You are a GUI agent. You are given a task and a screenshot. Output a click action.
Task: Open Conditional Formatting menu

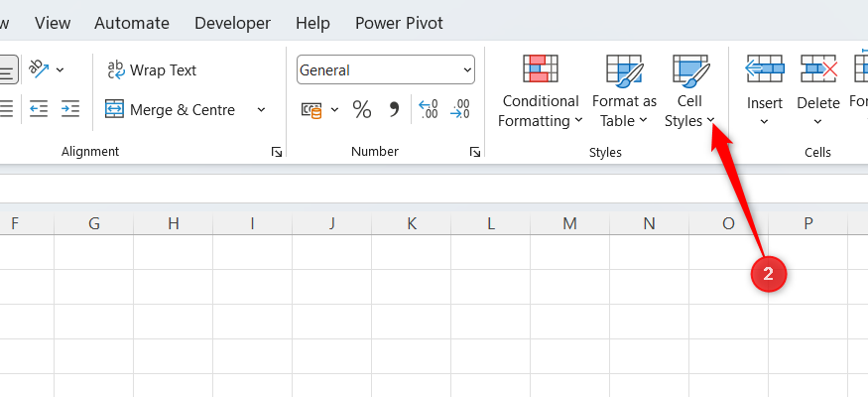click(541, 91)
